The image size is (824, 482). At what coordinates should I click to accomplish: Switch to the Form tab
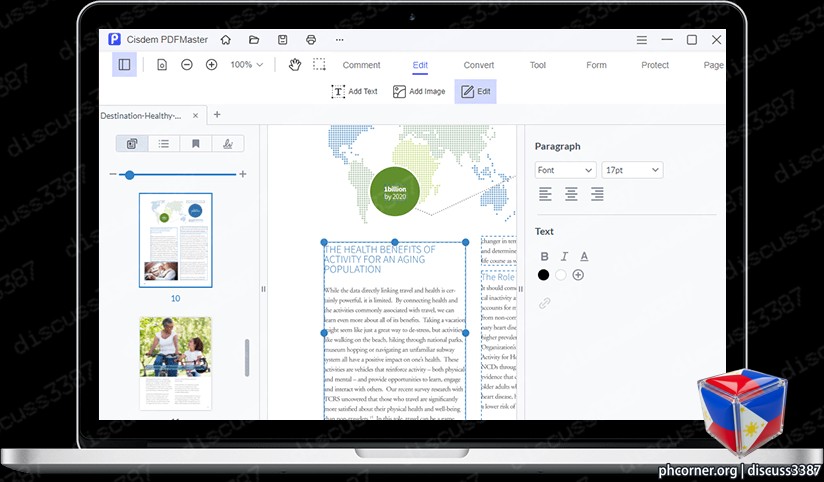point(596,65)
